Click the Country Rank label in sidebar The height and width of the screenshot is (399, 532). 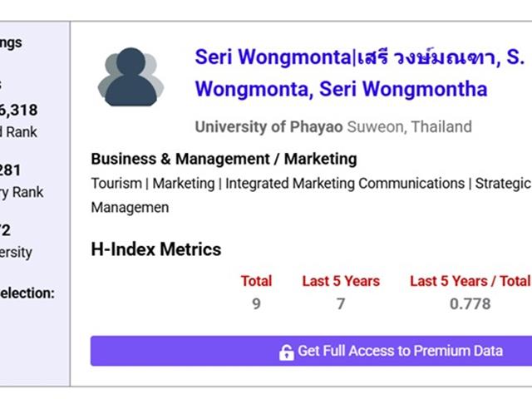[22, 192]
